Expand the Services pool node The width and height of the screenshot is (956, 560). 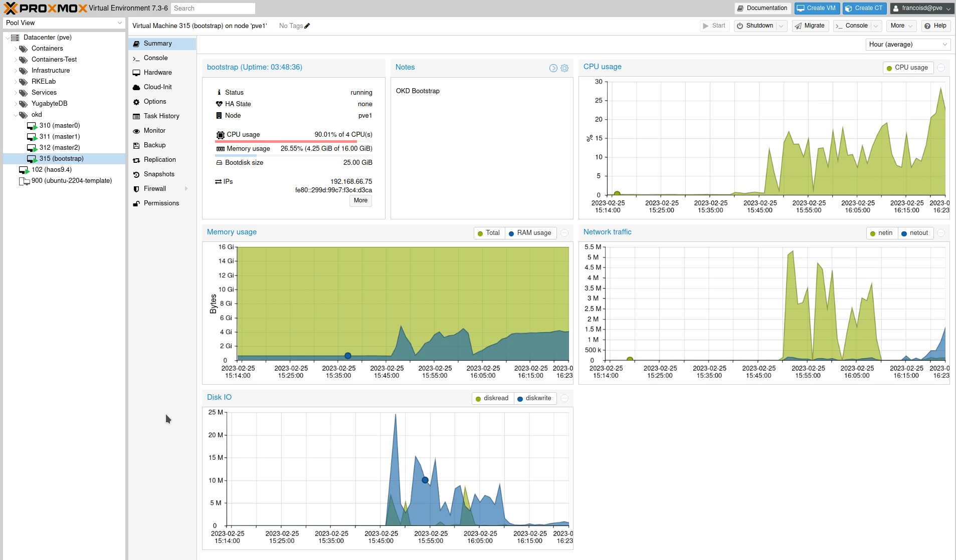pyautogui.click(x=15, y=93)
